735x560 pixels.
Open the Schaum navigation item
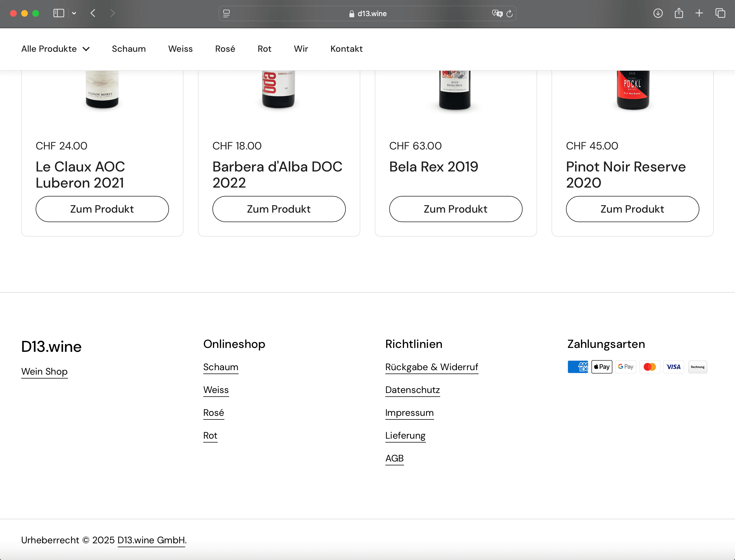pyautogui.click(x=129, y=49)
